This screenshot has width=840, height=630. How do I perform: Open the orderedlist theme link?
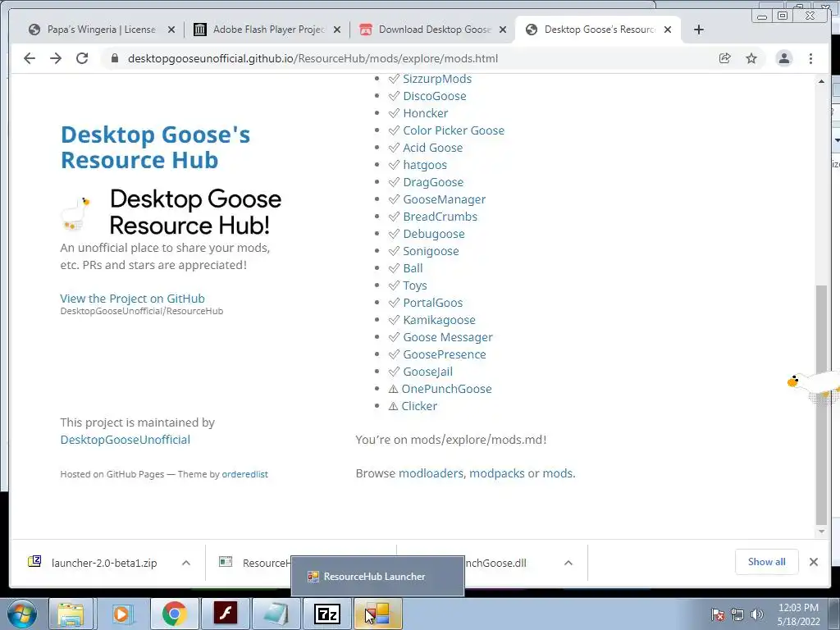click(x=244, y=474)
